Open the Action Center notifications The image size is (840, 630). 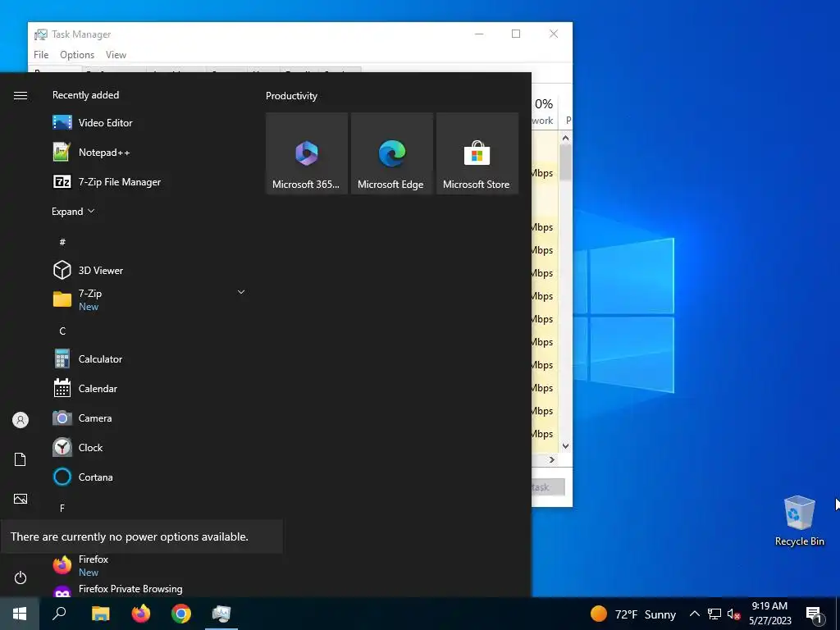(814, 614)
